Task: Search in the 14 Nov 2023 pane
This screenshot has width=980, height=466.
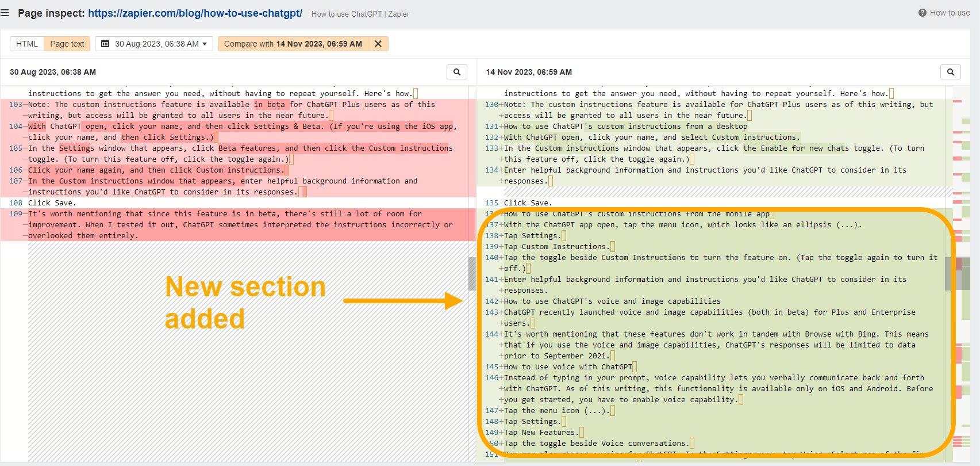Action: 951,72
